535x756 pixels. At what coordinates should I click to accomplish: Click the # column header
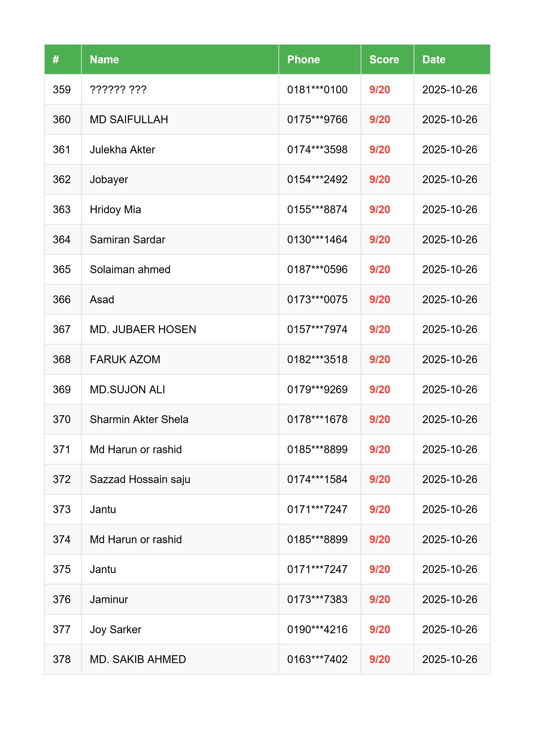(x=56, y=60)
